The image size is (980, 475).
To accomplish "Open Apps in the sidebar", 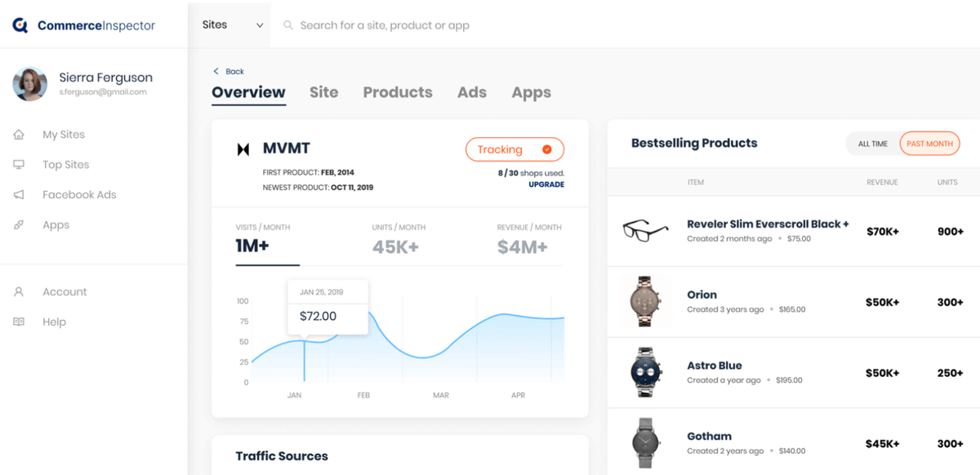I will 56,225.
